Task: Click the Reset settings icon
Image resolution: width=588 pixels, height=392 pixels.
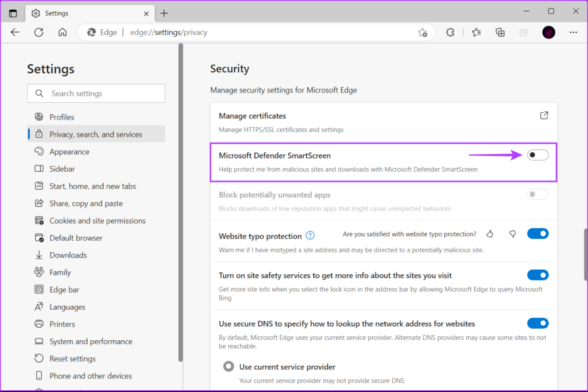Action: (x=39, y=358)
